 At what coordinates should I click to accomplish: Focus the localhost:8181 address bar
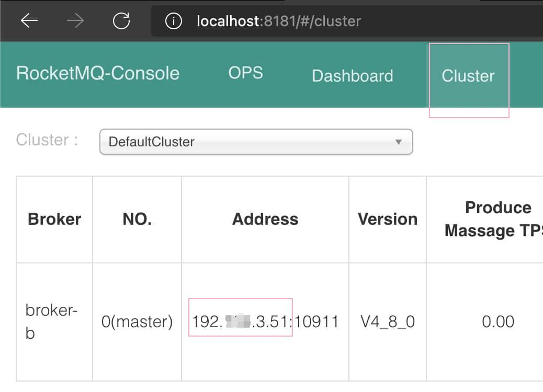346,21
